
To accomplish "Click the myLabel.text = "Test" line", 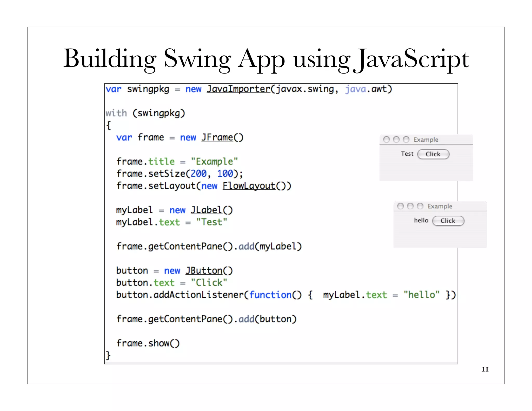I will click(172, 222).
